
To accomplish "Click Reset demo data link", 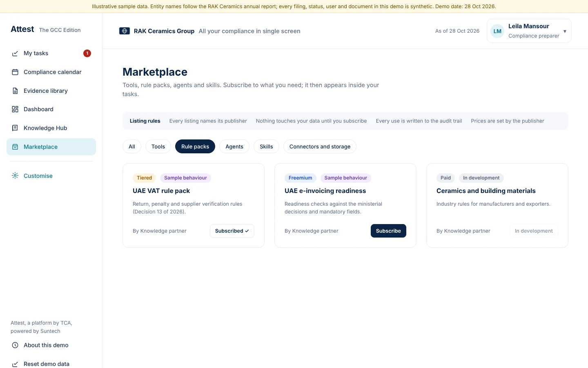I will [51, 364].
